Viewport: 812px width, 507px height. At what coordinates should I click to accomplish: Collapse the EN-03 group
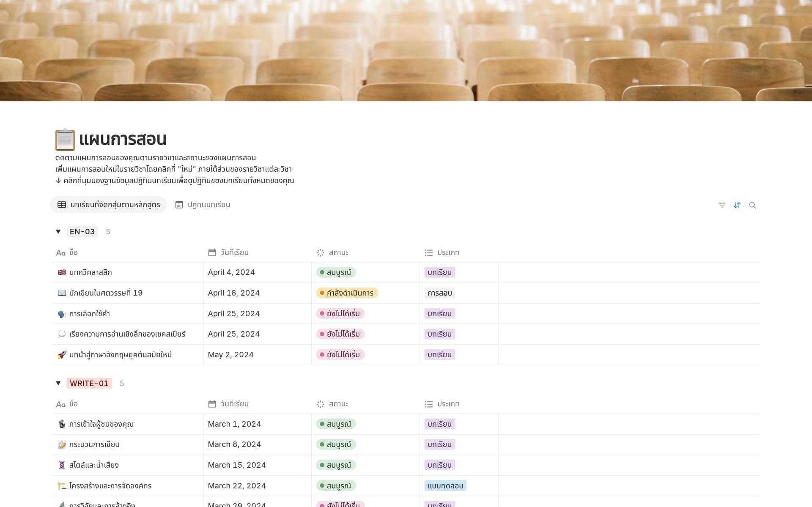click(58, 231)
